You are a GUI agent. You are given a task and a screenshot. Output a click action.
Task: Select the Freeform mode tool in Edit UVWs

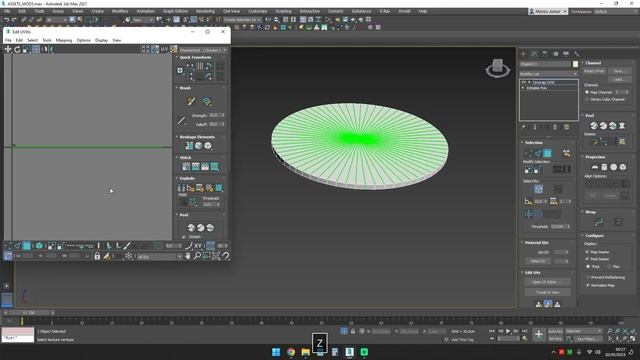(x=36, y=49)
